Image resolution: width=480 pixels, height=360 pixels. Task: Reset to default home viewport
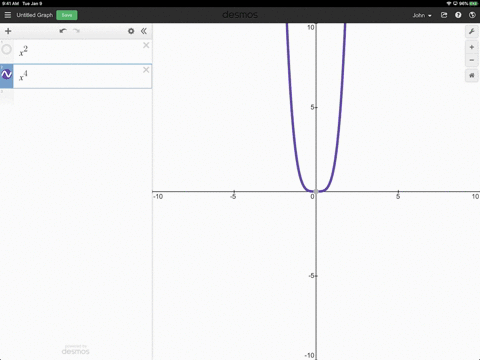click(472, 76)
